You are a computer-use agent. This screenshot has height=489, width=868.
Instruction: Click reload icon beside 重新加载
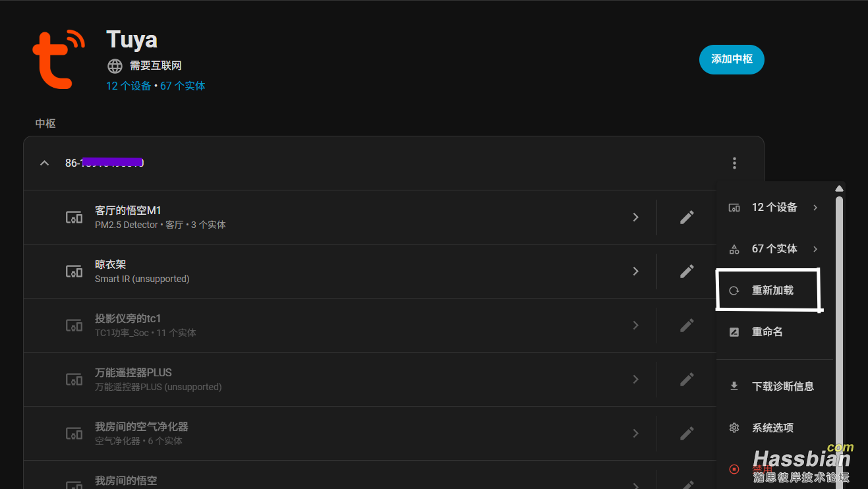[x=734, y=291]
